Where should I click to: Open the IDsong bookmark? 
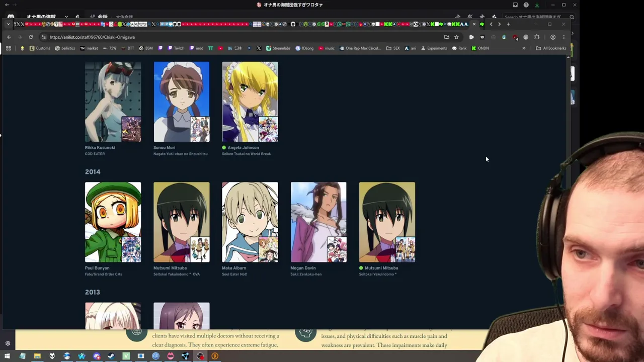304,48
